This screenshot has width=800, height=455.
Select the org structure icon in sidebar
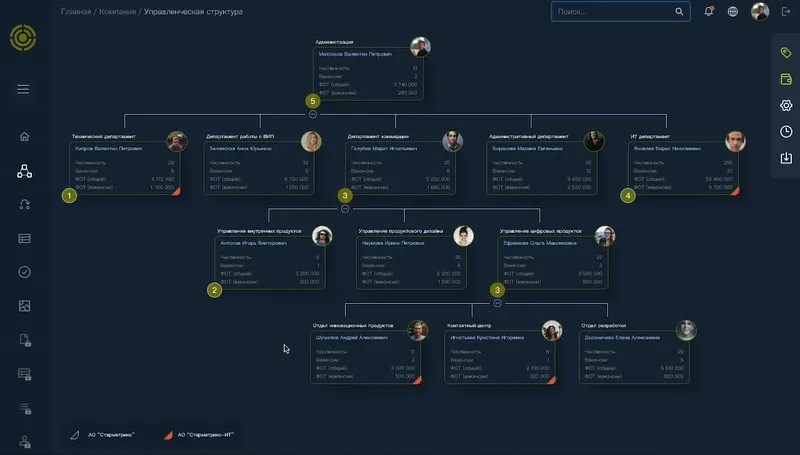24,171
